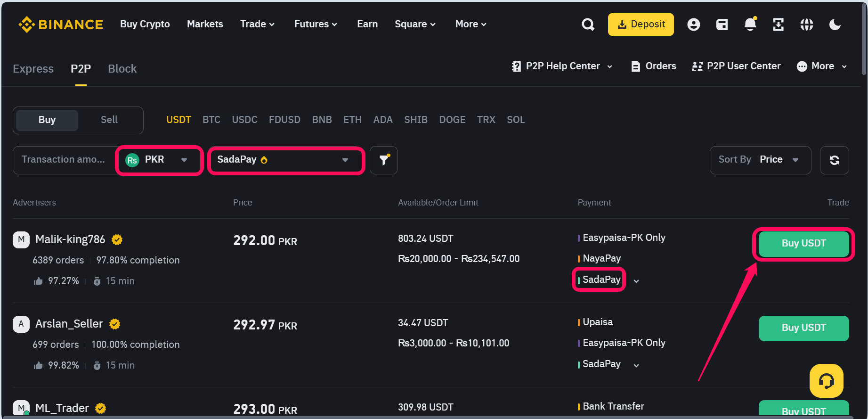Viewport: 868px width, 419px height.
Task: Switch to the Block tab
Action: click(x=122, y=69)
